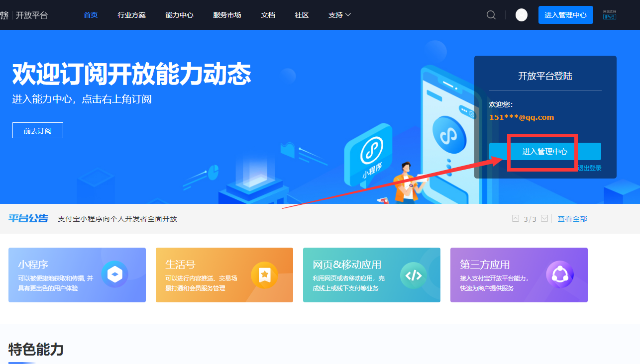Click the 开放平台登陆 panel title
This screenshot has height=364, width=640.
[545, 76]
